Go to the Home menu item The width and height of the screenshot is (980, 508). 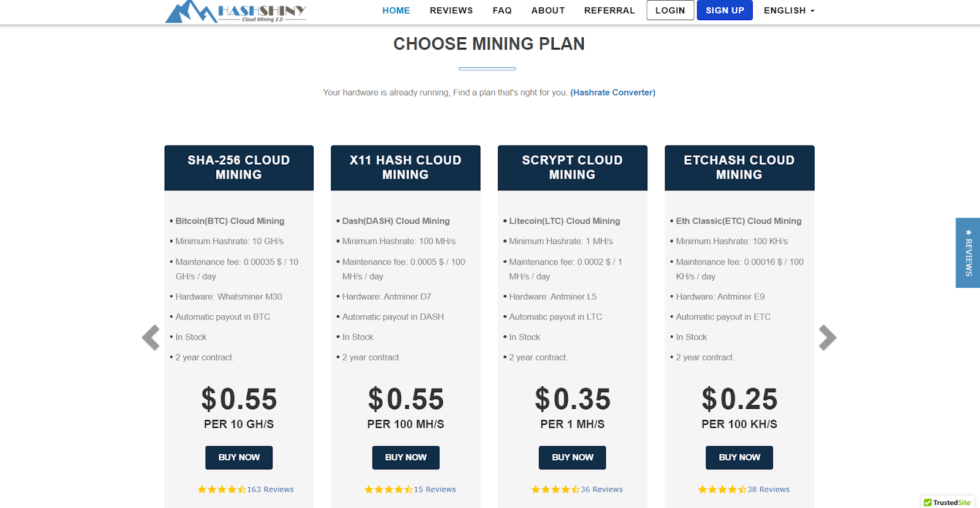coord(396,10)
